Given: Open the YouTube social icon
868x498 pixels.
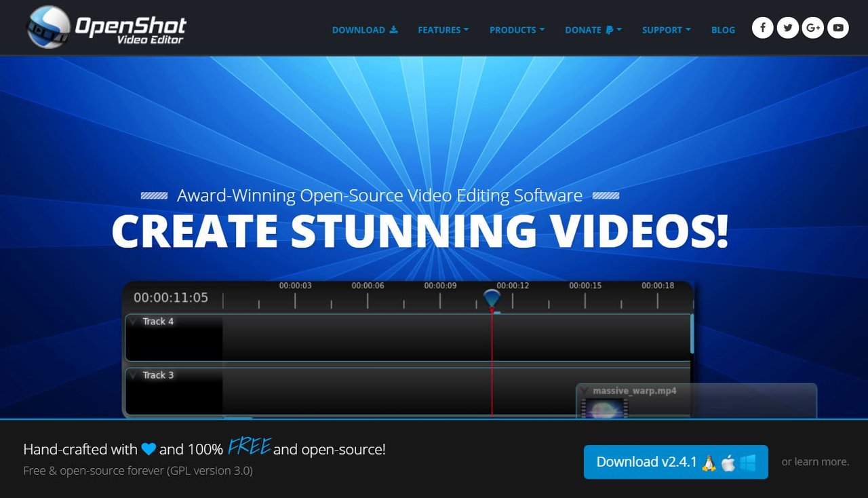Looking at the screenshot, I should [x=838, y=28].
